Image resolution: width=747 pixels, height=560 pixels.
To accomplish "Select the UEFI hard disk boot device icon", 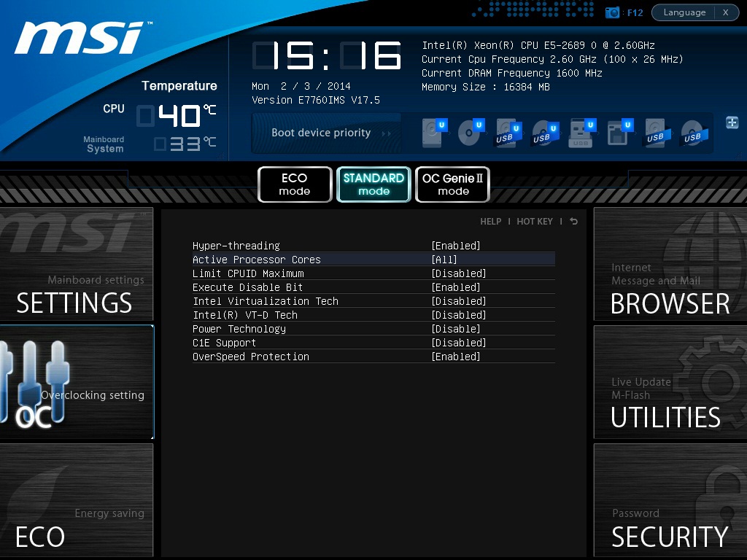I will (434, 133).
